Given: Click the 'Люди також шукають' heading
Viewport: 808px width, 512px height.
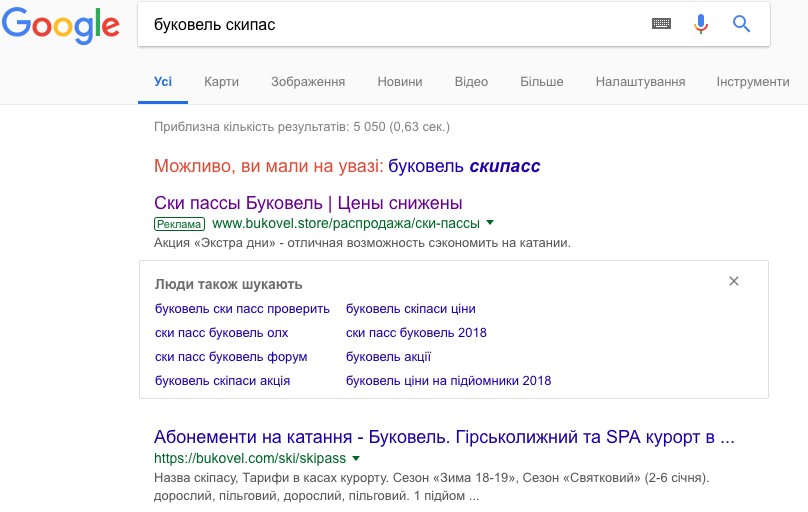Looking at the screenshot, I should (229, 284).
